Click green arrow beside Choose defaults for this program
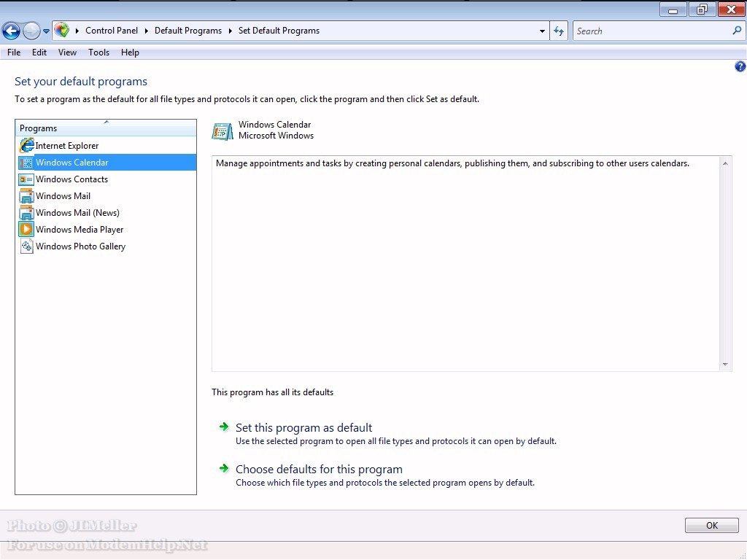Image resolution: width=747 pixels, height=560 pixels. (x=224, y=468)
